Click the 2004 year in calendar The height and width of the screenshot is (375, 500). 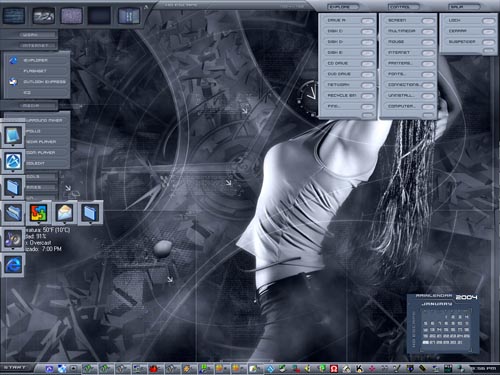tap(466, 297)
